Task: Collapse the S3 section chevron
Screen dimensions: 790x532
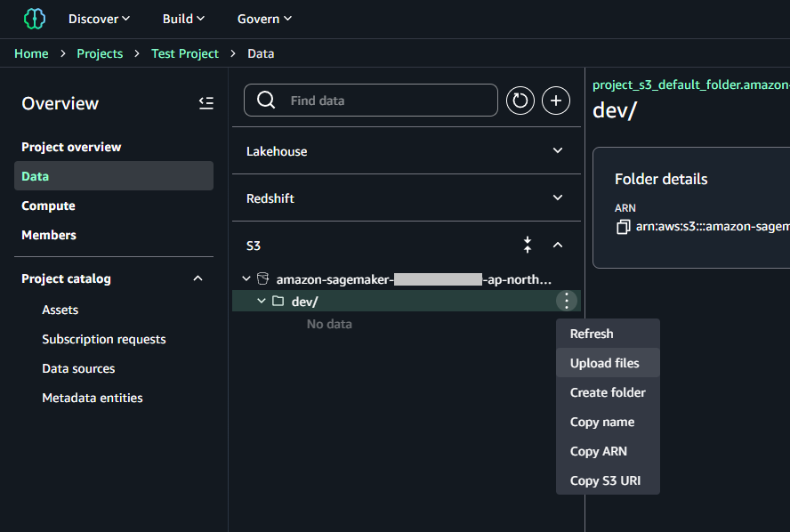Action: pyautogui.click(x=558, y=245)
